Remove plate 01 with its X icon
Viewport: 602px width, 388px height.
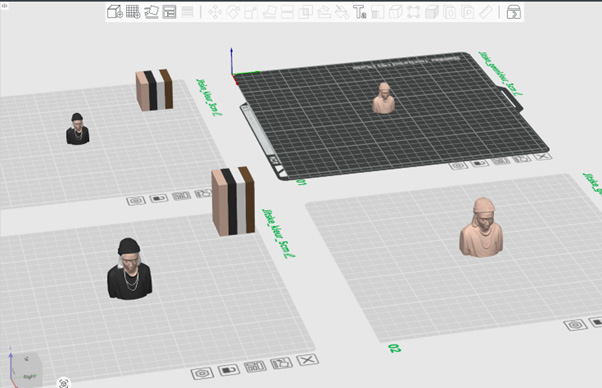tap(542, 156)
